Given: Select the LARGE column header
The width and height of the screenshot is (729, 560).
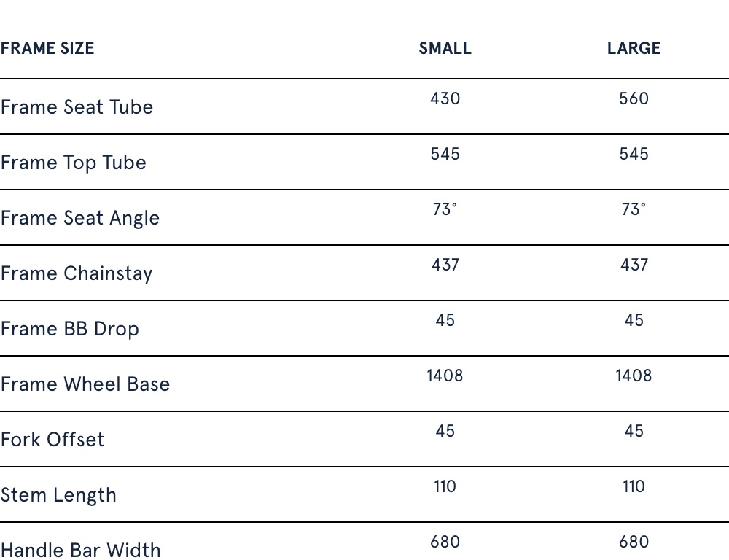Looking at the screenshot, I should (634, 49).
